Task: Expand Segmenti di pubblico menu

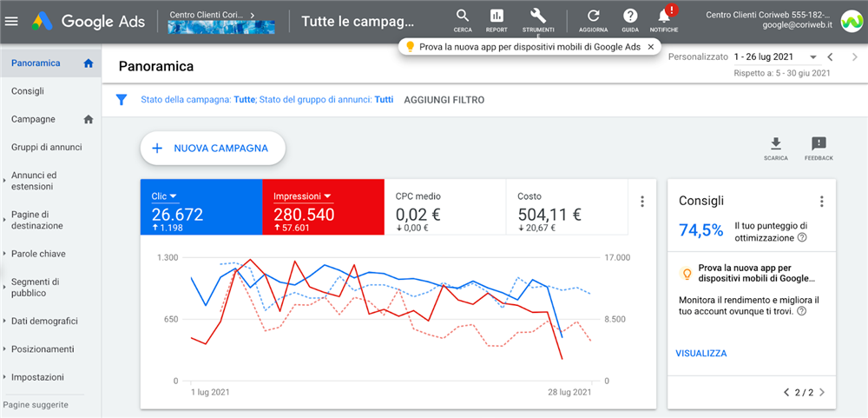Action: point(3,286)
